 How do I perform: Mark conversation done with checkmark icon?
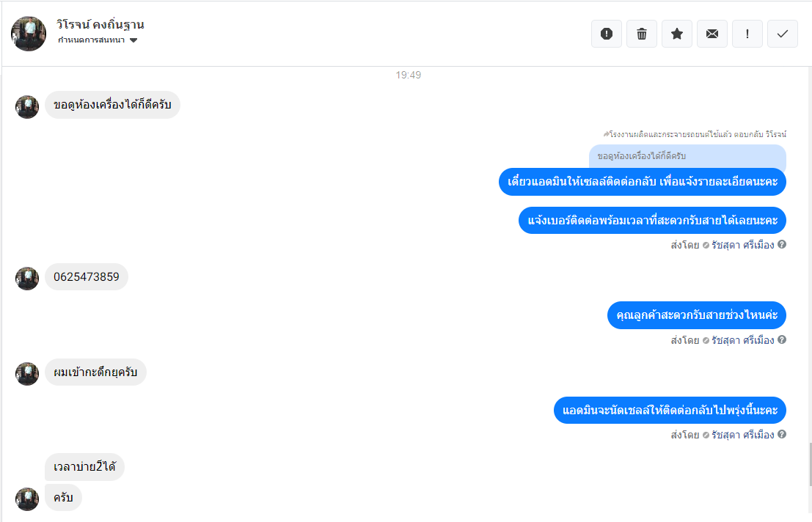point(783,34)
